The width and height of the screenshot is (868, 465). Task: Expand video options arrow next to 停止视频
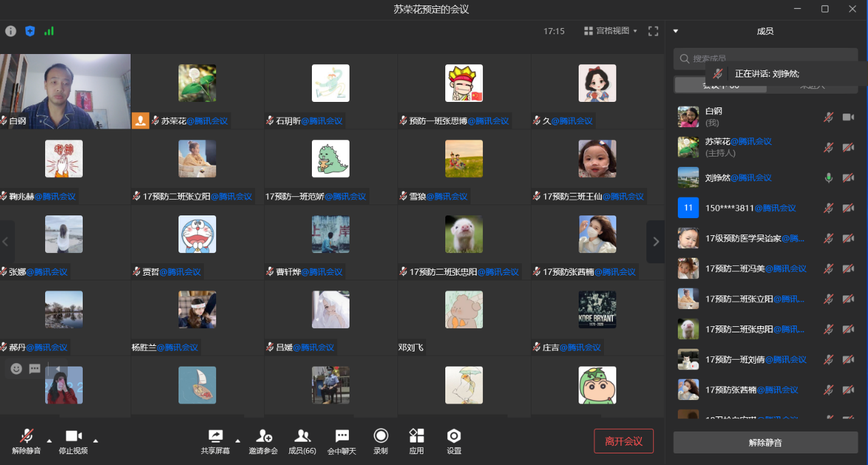(x=95, y=440)
